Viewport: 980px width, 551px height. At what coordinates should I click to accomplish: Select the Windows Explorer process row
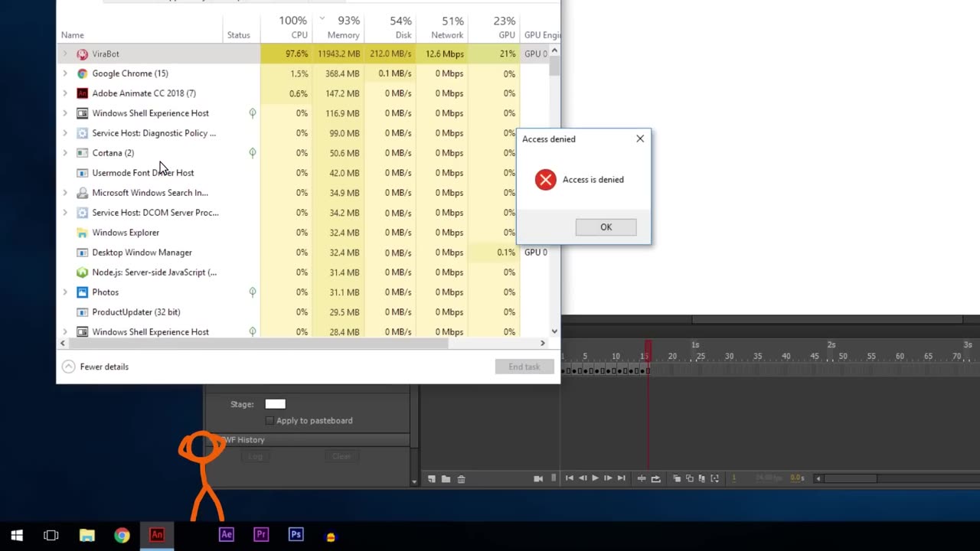305,233
